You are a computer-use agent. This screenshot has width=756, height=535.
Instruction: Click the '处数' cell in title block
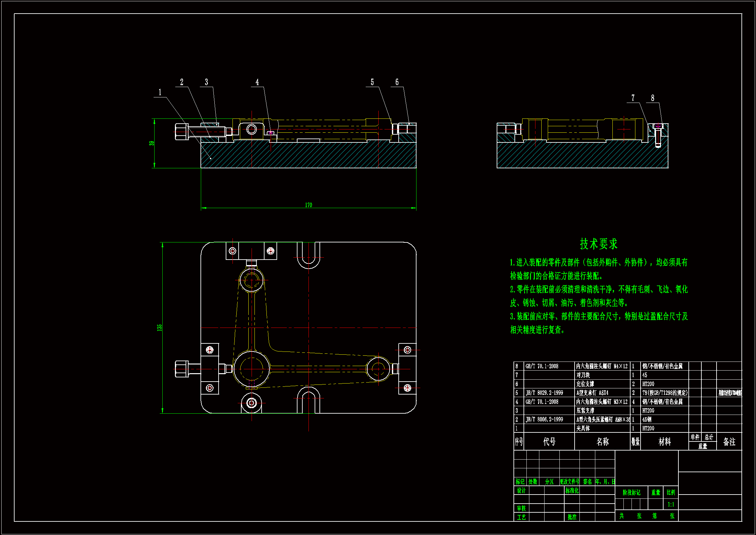coord(533,482)
